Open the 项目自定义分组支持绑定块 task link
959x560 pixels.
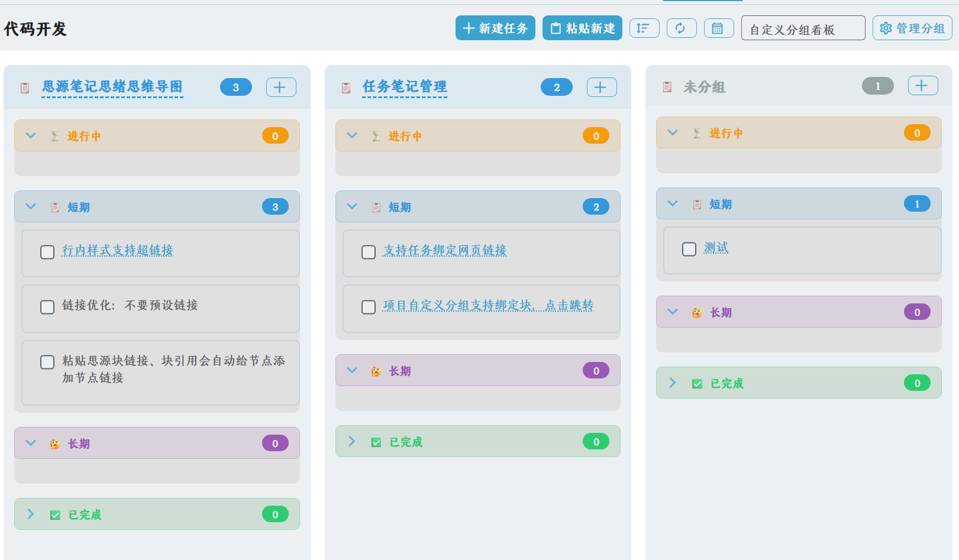point(487,306)
